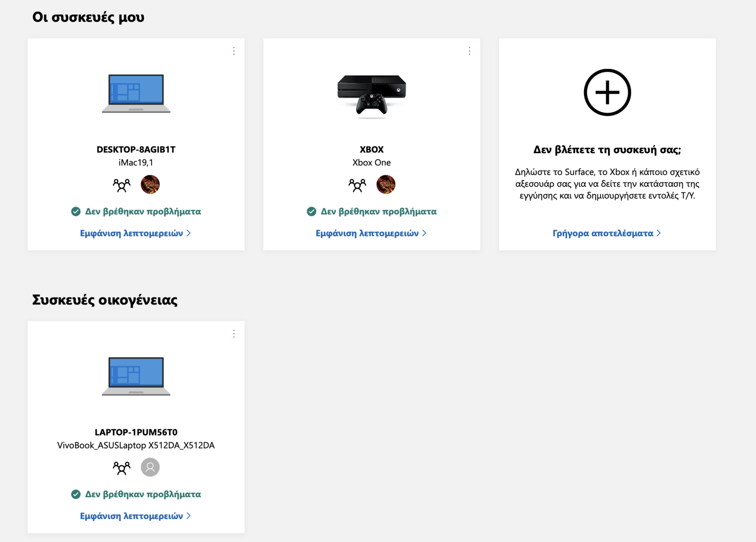Click Δεν βρέθηκαν προβλήματα status on XBOX

click(378, 211)
